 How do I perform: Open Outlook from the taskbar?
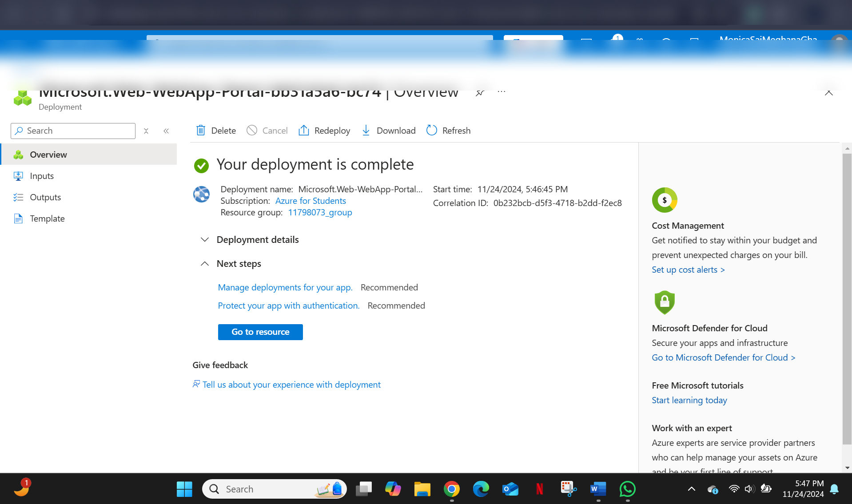[x=510, y=489]
